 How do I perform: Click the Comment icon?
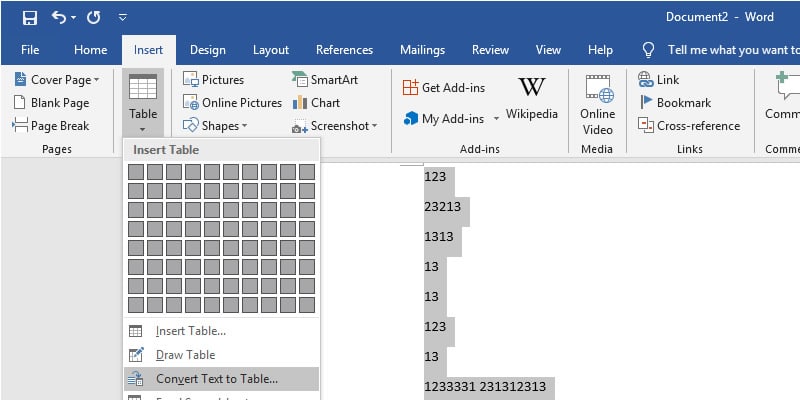point(787,87)
